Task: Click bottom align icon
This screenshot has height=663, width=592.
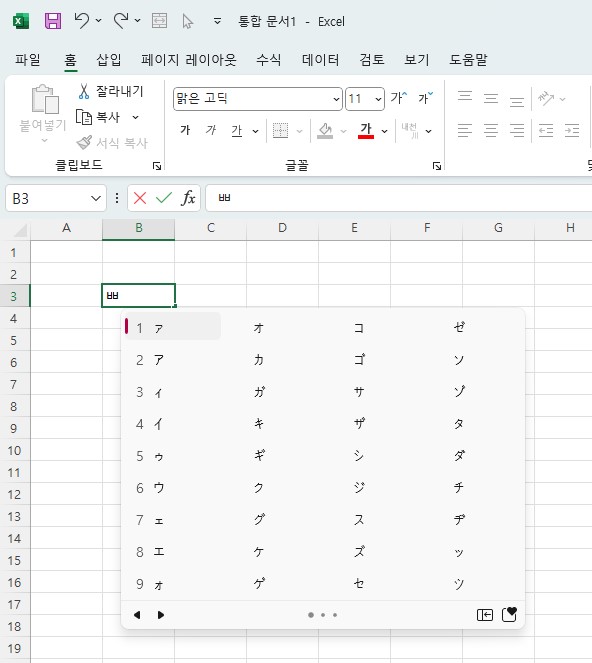Action: (x=517, y=101)
